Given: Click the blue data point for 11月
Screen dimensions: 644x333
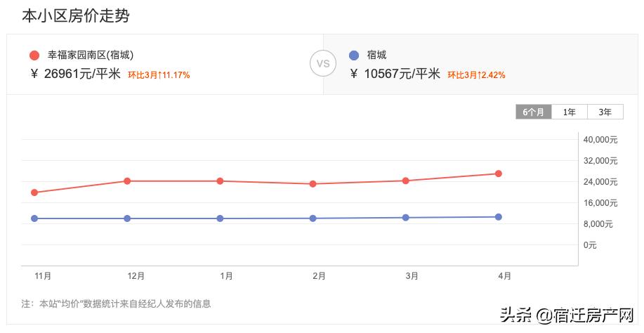Looking at the screenshot, I should click(x=34, y=218).
